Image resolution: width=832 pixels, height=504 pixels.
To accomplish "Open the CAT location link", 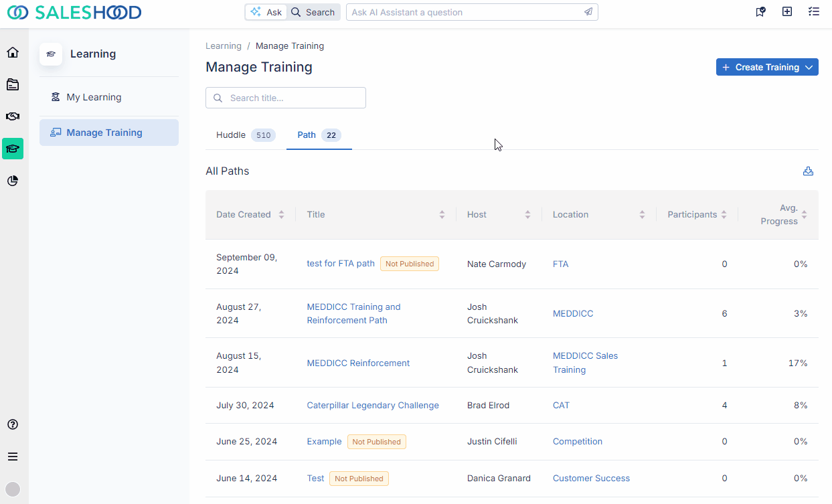I will click(561, 406).
